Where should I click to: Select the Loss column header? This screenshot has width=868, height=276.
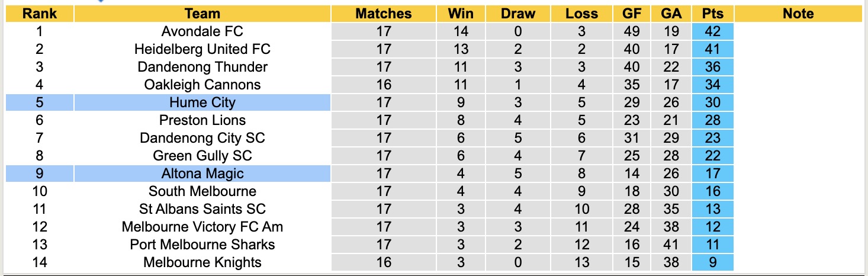coord(581,14)
